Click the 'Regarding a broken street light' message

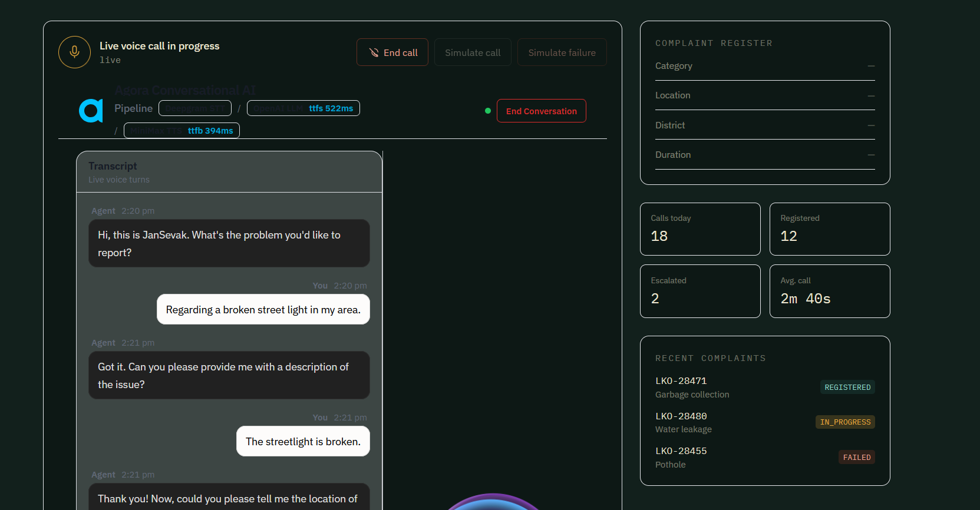[263, 309]
